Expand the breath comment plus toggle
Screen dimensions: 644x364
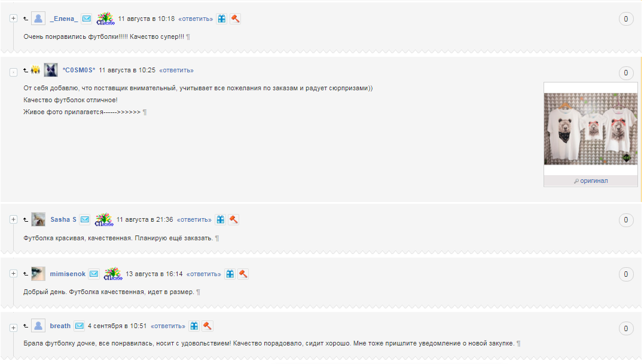coord(14,328)
